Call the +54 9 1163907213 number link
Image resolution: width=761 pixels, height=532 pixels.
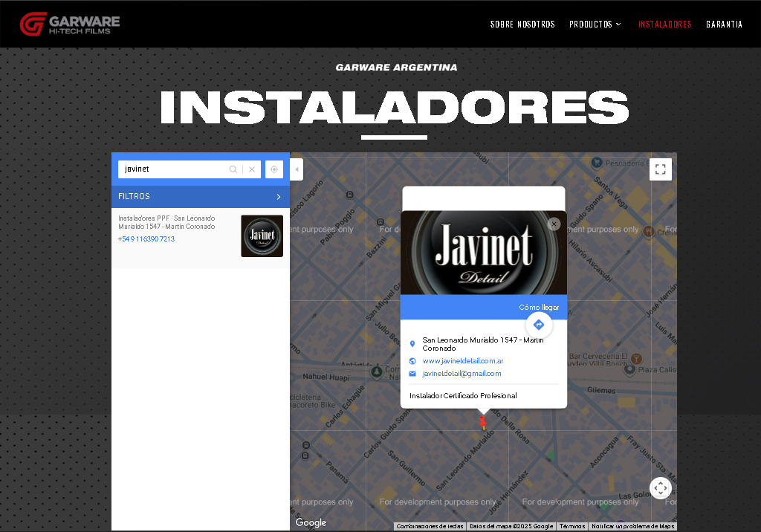[x=146, y=239]
